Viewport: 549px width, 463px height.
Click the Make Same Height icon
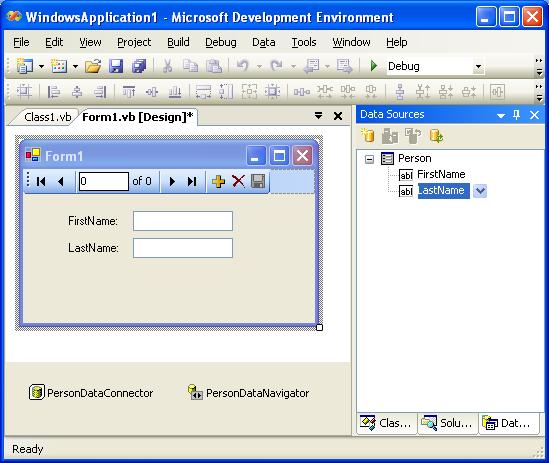226,92
